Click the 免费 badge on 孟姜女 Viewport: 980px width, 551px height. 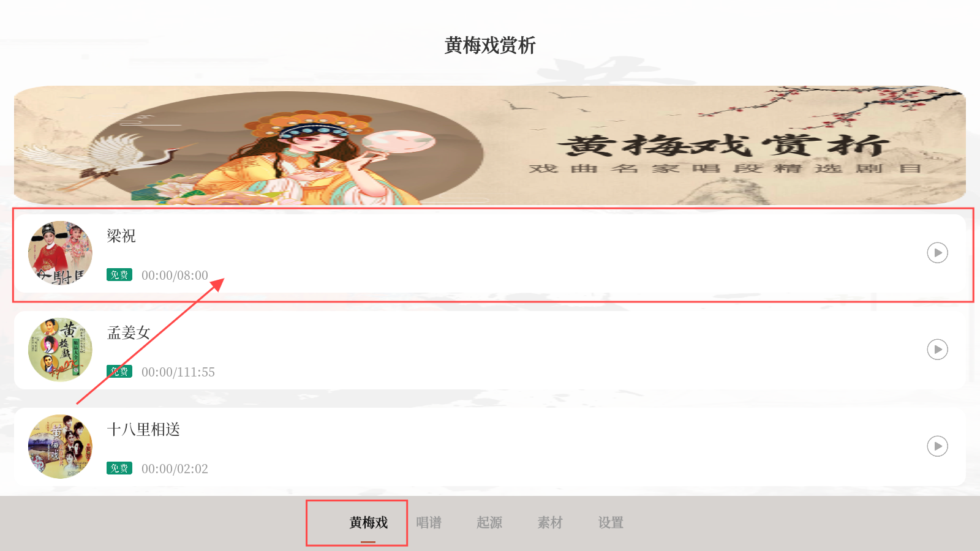point(119,372)
